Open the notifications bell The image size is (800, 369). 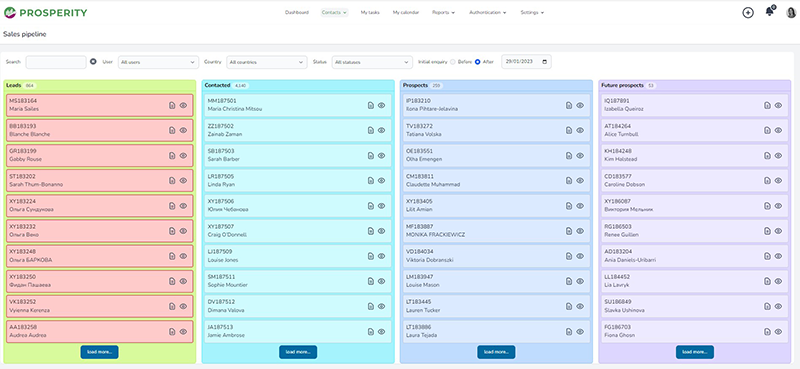pyautogui.click(x=770, y=12)
